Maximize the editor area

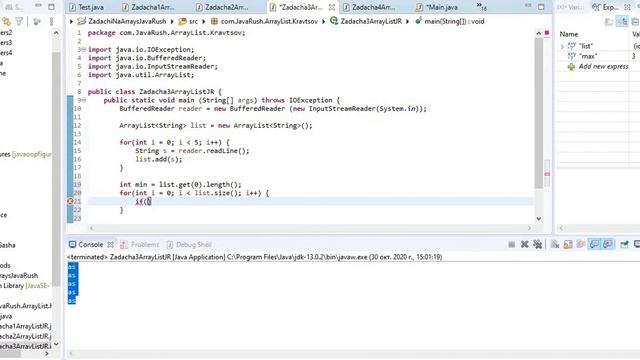point(541,7)
